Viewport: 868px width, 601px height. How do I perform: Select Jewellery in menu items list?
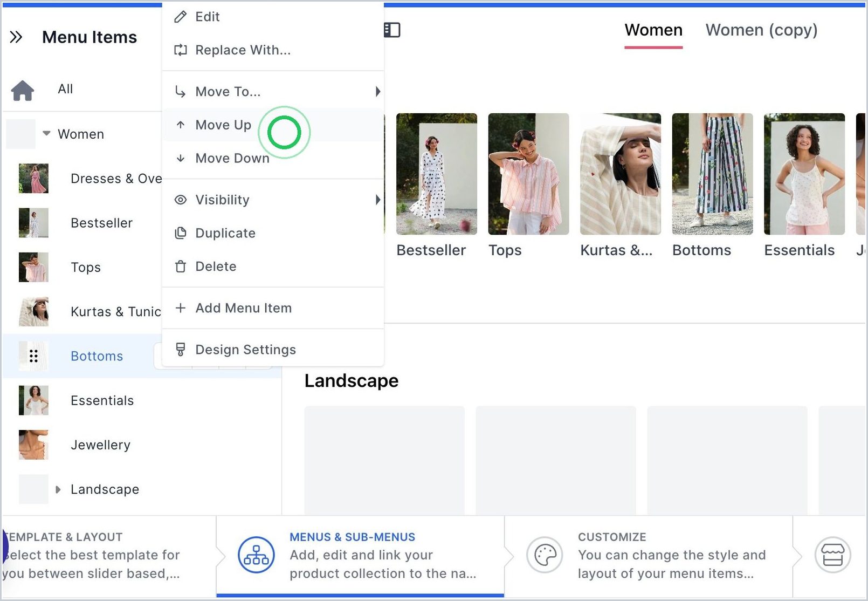[x=142, y=445]
